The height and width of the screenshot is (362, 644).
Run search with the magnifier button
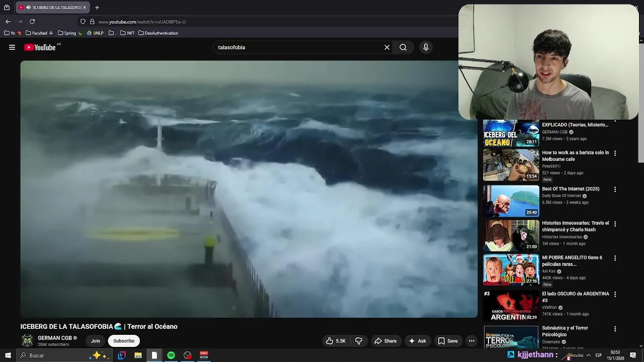tap(403, 47)
